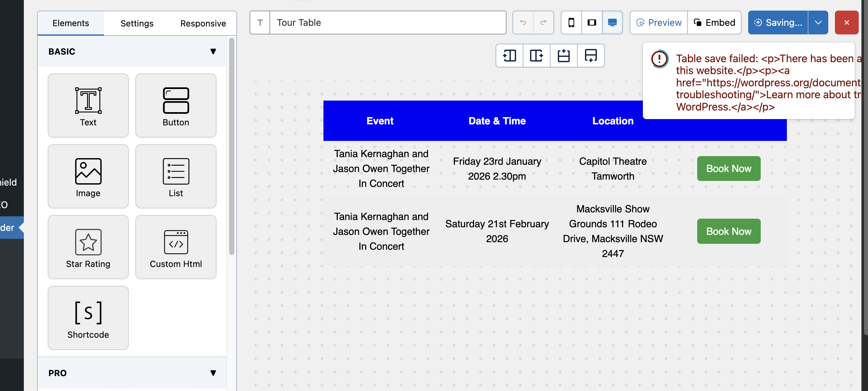Add an Image element
This screenshot has width=868, height=391.
point(88,176)
